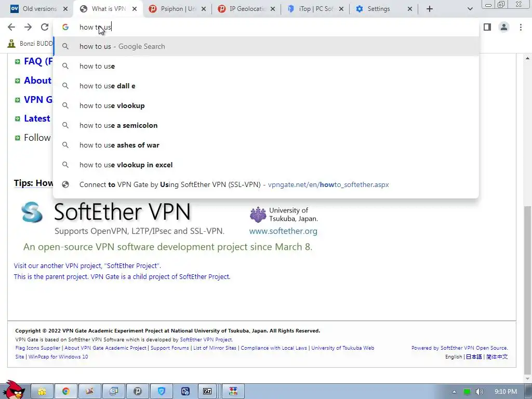This screenshot has height=399, width=532.
Task: Pick the 'how to use dall e' suggestion
Action: coord(266,86)
